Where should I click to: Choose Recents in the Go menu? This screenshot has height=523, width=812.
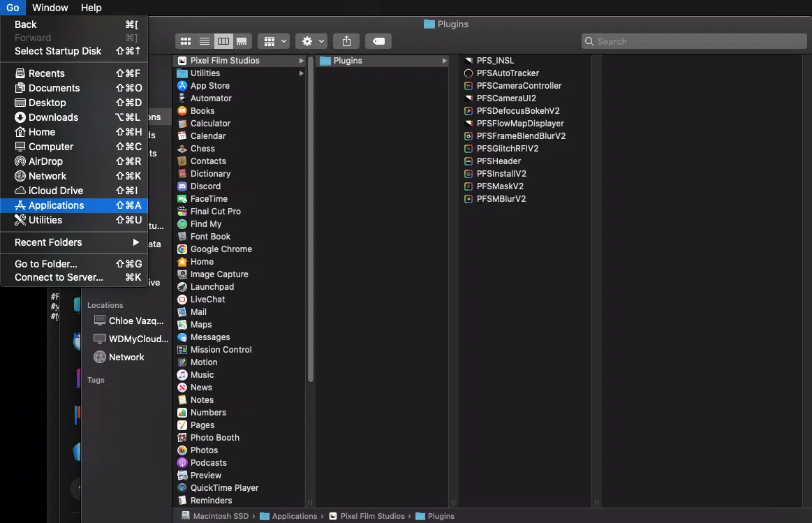(x=75, y=73)
